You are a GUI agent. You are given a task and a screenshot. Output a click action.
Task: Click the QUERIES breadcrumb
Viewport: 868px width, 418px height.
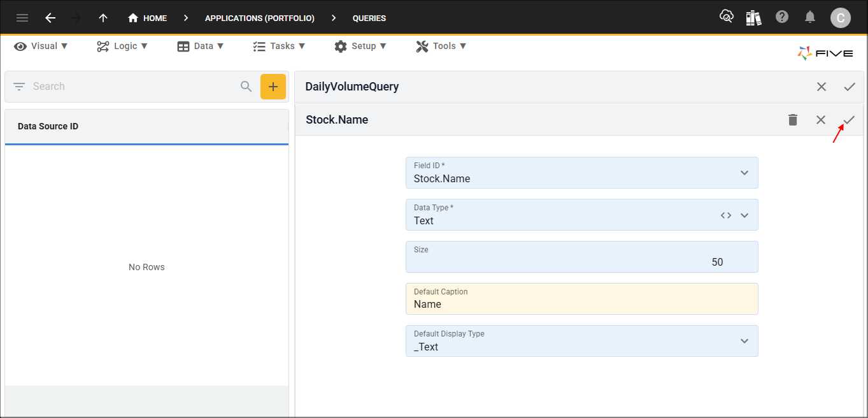[369, 18]
